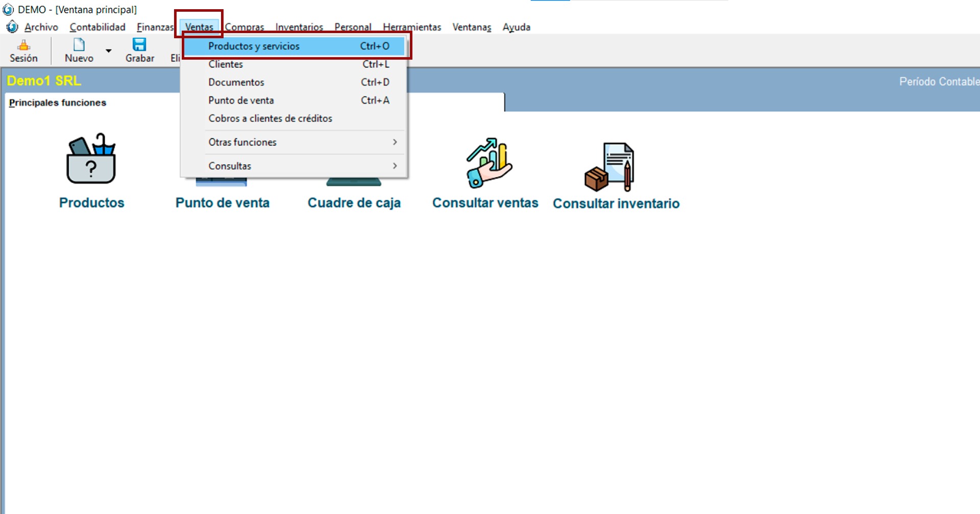This screenshot has height=514, width=980.
Task: Click the Cuadre de caja link
Action: coord(354,203)
